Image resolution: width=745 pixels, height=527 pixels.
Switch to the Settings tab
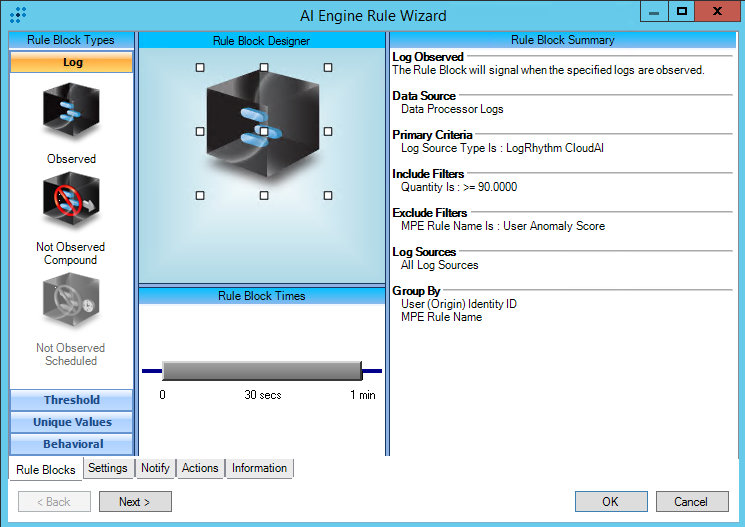click(107, 468)
